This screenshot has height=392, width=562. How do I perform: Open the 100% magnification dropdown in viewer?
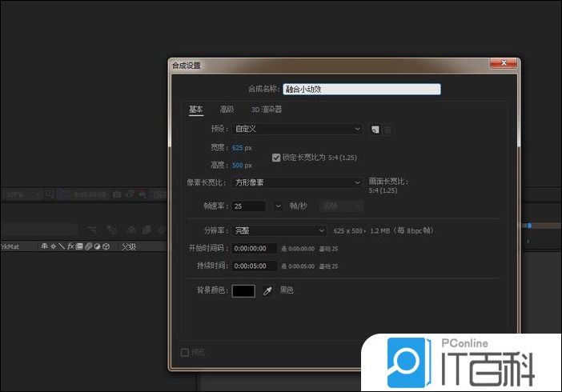pos(24,194)
